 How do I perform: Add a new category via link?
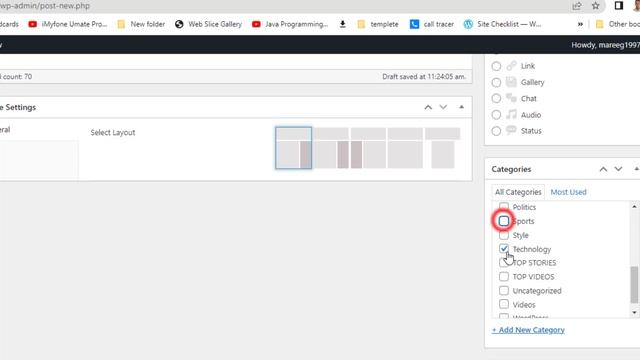(528, 330)
